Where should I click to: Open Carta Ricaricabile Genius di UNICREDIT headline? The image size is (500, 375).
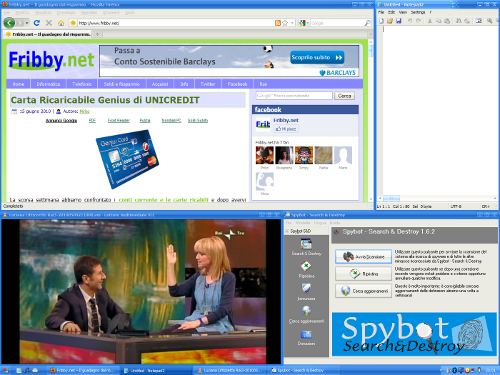point(105,100)
